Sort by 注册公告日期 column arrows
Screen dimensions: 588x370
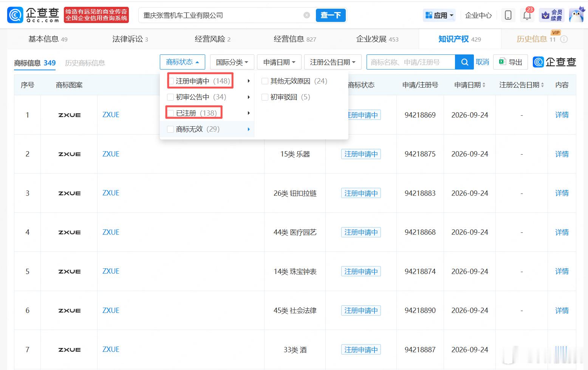point(542,85)
